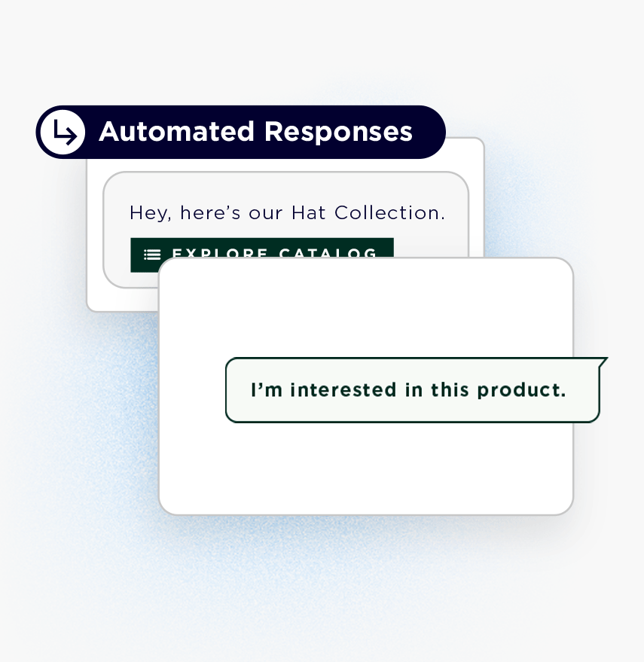
Task: Select the Automated Responses label text
Action: tap(255, 132)
